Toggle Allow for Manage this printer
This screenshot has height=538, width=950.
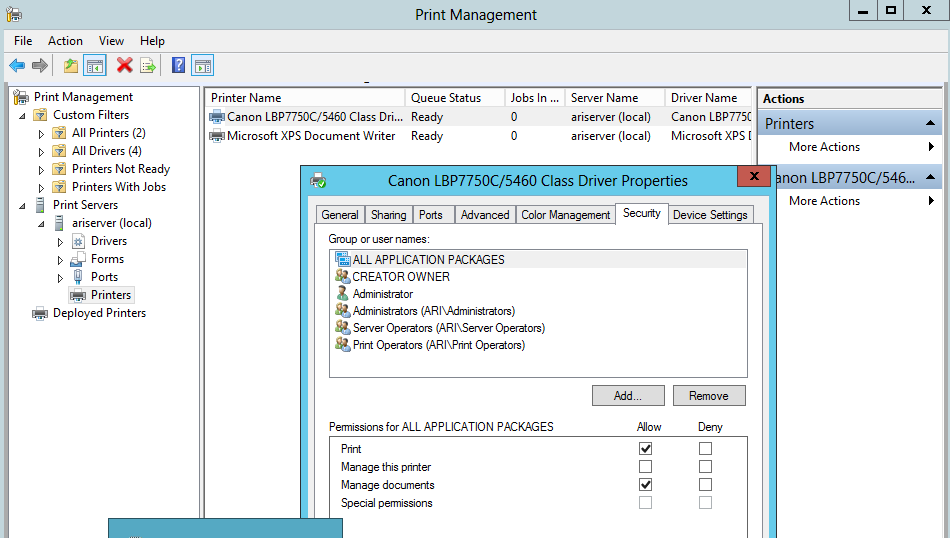[x=645, y=467]
